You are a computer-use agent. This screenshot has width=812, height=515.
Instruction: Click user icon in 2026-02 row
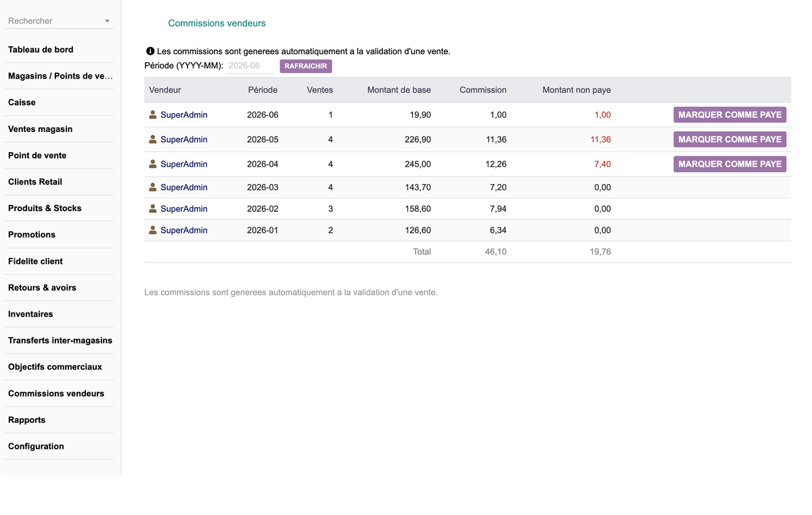click(153, 208)
